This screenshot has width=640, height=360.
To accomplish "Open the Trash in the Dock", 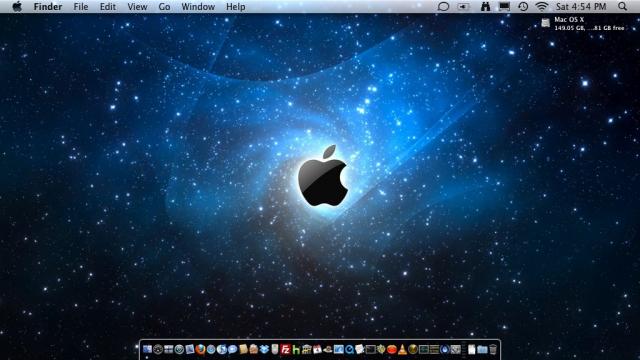I will coord(493,349).
